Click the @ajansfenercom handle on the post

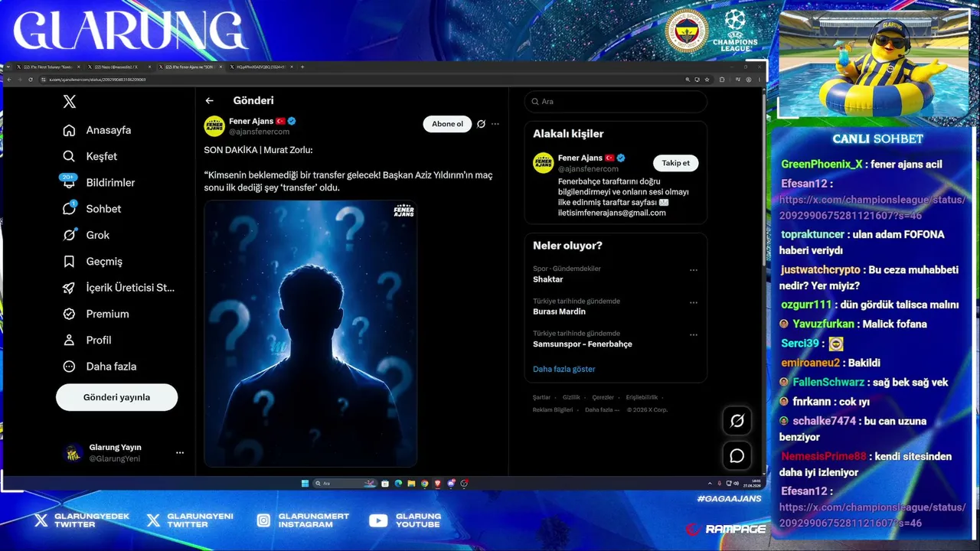[x=260, y=132]
